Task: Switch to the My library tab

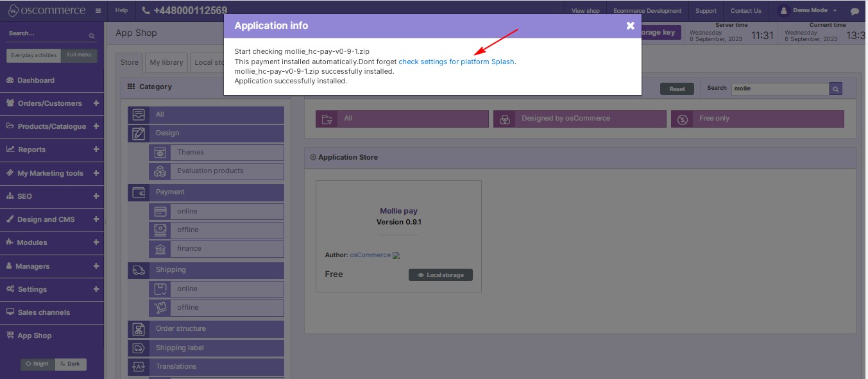Action: pyautogui.click(x=166, y=62)
